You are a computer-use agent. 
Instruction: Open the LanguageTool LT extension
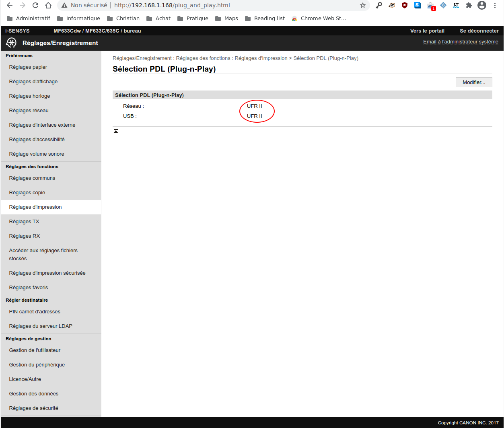point(456,6)
